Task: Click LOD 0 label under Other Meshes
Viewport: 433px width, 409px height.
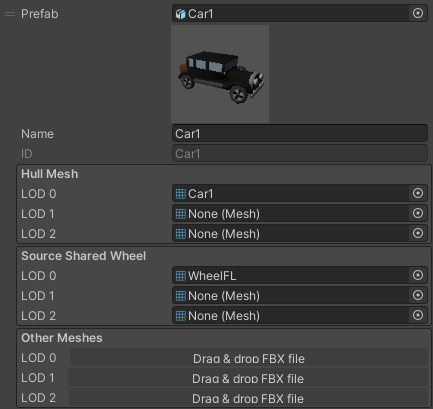Action: click(x=39, y=358)
